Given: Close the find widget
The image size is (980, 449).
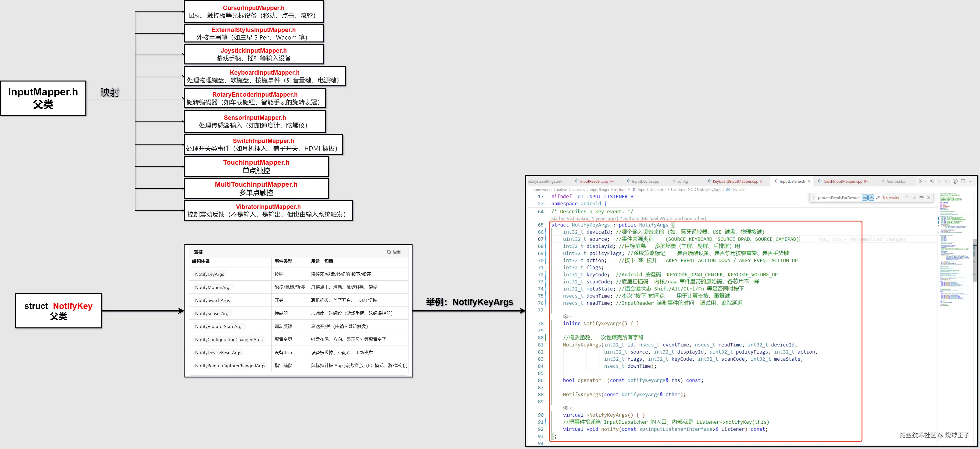Looking at the screenshot, I should (929, 197).
